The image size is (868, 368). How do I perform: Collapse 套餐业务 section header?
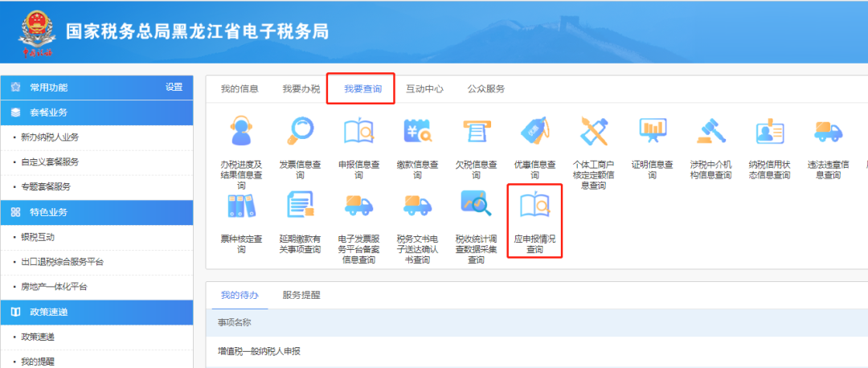(x=97, y=112)
